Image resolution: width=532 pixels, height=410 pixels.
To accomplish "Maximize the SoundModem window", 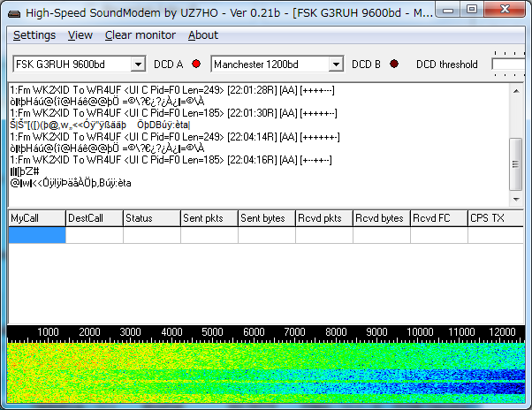I will click(x=472, y=10).
